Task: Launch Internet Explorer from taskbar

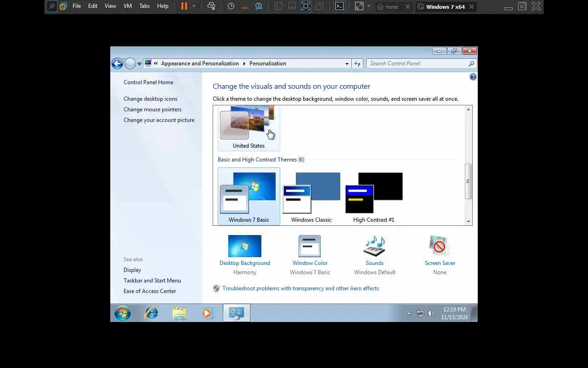Action: (151, 313)
